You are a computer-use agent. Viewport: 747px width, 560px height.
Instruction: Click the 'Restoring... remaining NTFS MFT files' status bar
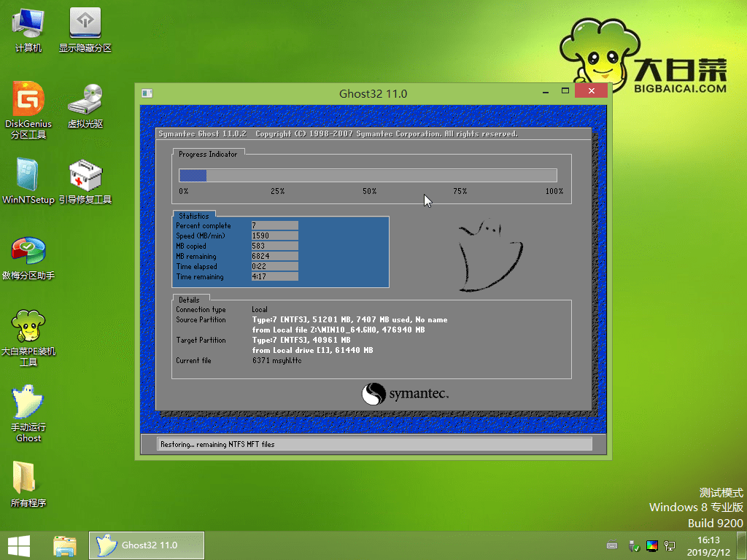[374, 444]
